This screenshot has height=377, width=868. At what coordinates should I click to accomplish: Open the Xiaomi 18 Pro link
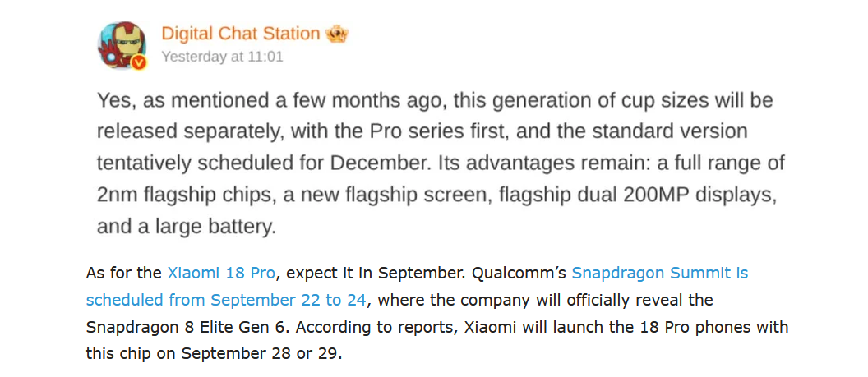click(221, 273)
